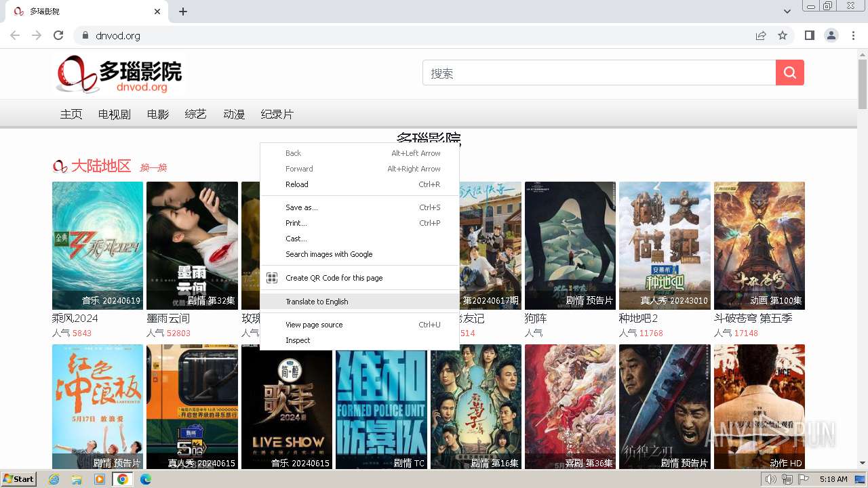The height and width of the screenshot is (488, 868).
Task: Click the 5:18 AM clock
Action: coord(833,479)
